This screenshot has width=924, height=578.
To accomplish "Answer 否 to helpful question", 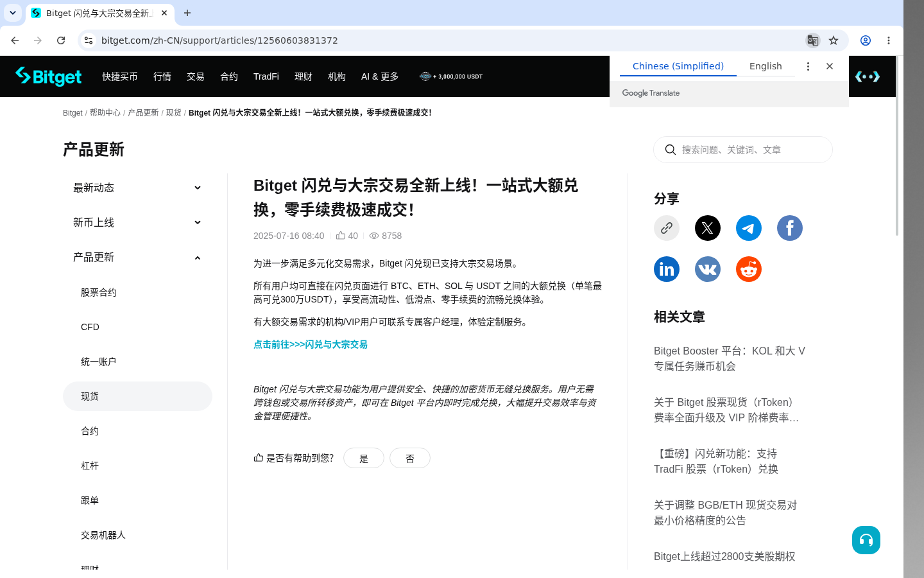I will (x=410, y=458).
